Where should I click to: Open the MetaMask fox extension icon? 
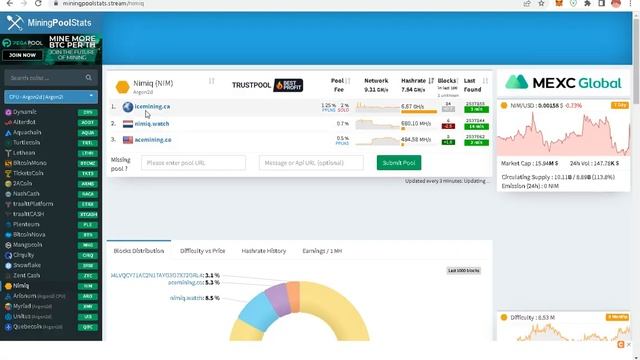[559, 3]
